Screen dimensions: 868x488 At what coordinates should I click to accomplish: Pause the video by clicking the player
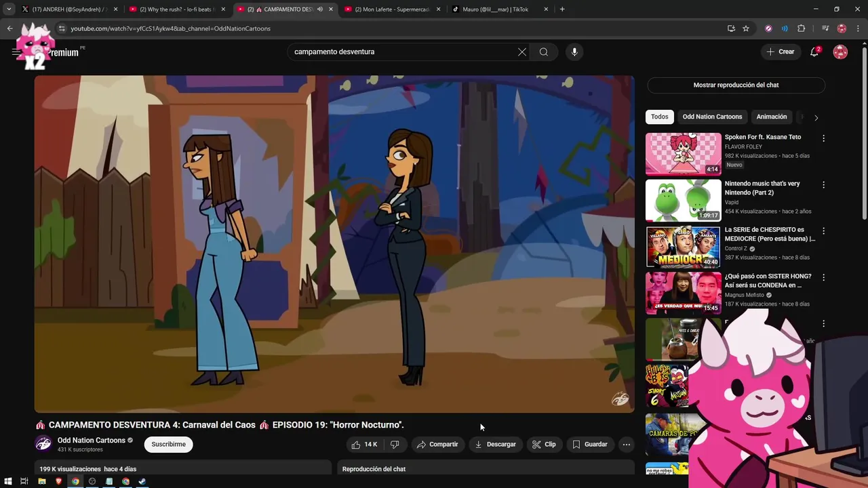tap(334, 244)
